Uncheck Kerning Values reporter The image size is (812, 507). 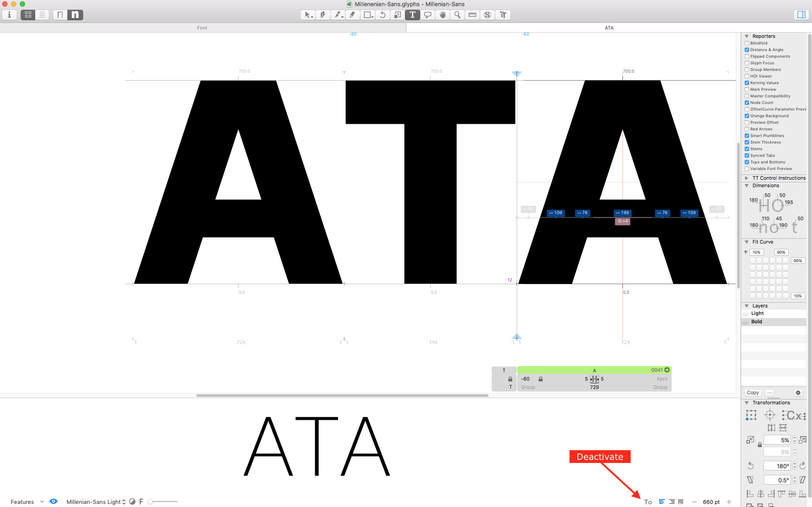coord(747,83)
